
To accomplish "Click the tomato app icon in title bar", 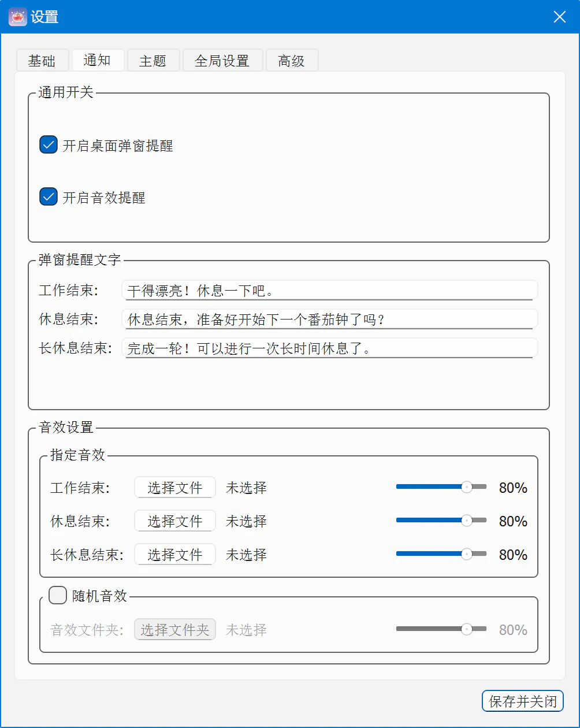I will (18, 17).
